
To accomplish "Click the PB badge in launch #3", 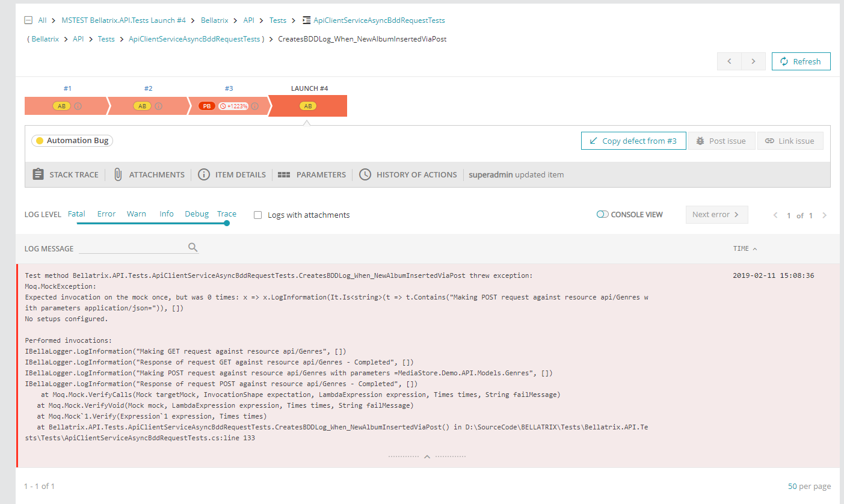I will click(x=207, y=106).
